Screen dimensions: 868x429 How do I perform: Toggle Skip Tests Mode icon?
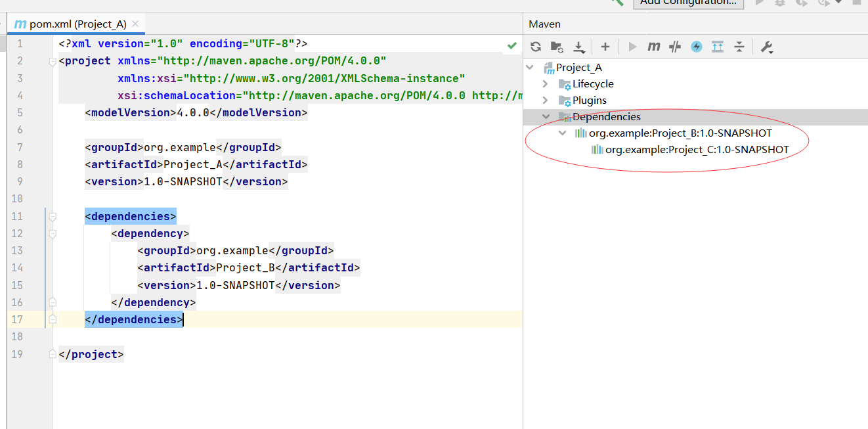[x=675, y=47]
